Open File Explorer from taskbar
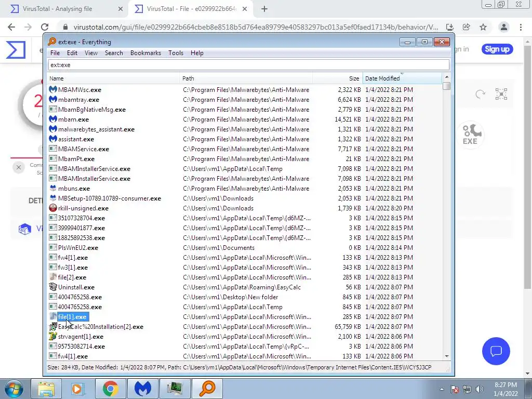Screen dimensions: 532x399 (46, 389)
